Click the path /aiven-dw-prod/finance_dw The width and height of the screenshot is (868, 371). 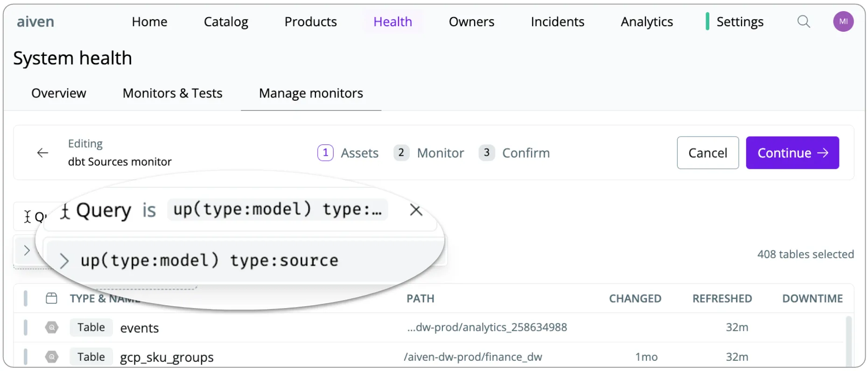coord(473,357)
